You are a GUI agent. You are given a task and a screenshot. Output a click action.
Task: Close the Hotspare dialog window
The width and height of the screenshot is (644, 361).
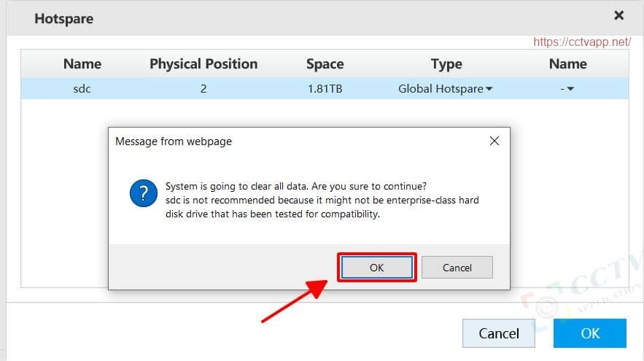618,15
